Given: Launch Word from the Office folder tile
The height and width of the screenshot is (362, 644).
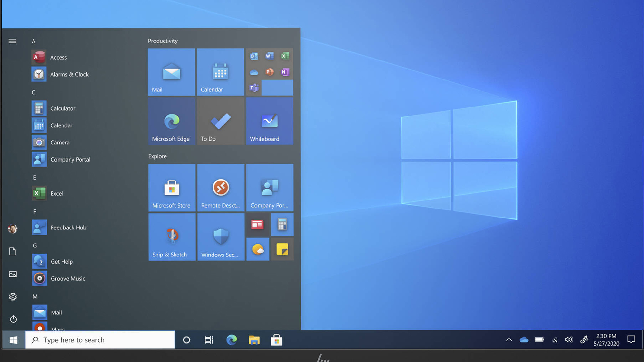Looking at the screenshot, I should pos(270,56).
